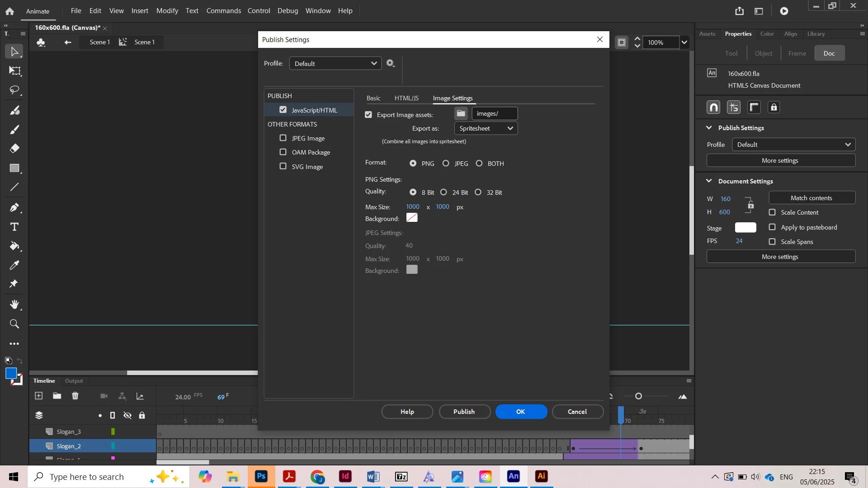This screenshot has width=868, height=488.
Task: Open the Profile dropdown in Publish Settings dialog
Action: (x=335, y=63)
